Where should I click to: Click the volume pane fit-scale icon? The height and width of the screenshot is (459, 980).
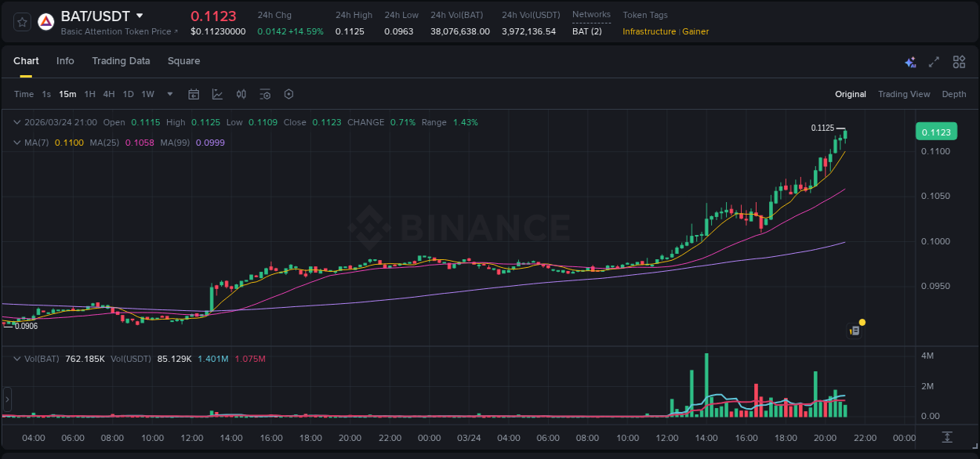[947, 436]
